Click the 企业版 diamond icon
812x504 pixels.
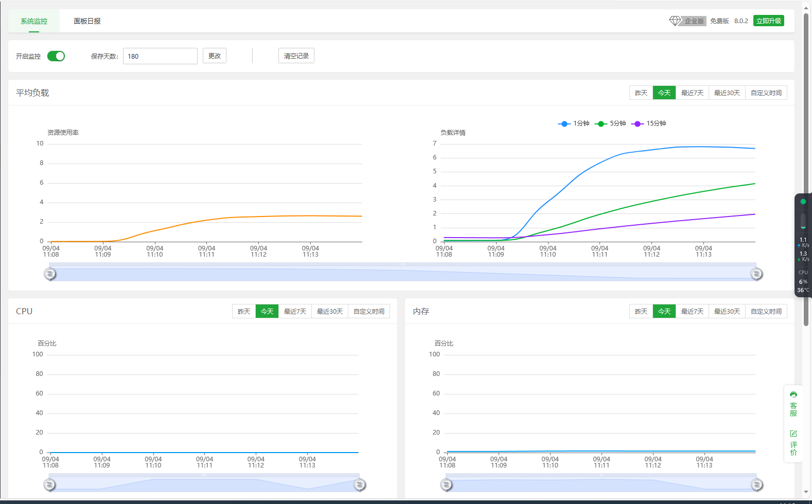coord(675,21)
